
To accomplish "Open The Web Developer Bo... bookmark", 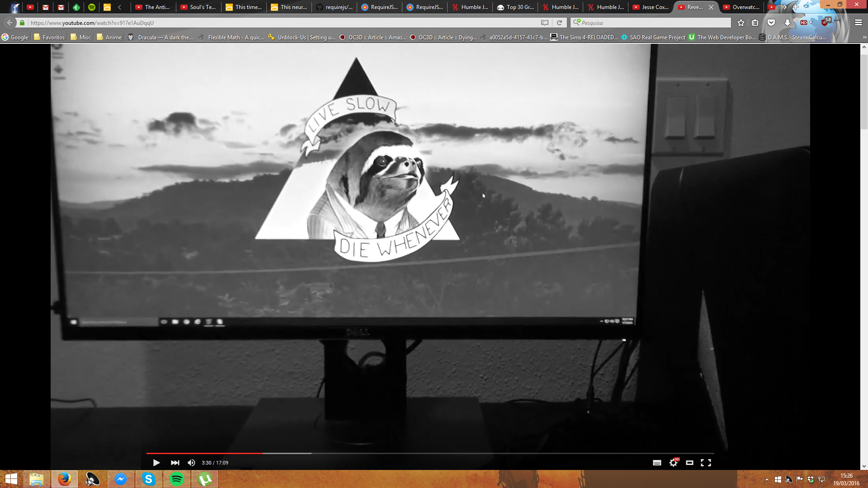I will (x=722, y=38).
